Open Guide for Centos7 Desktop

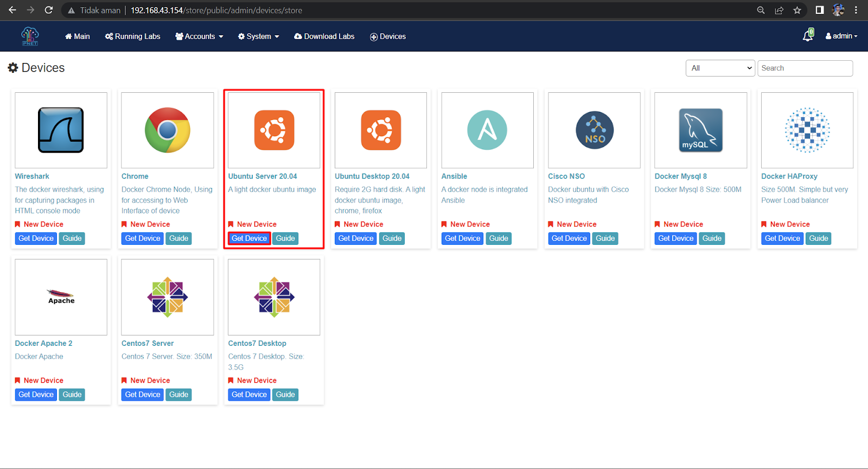coord(285,395)
